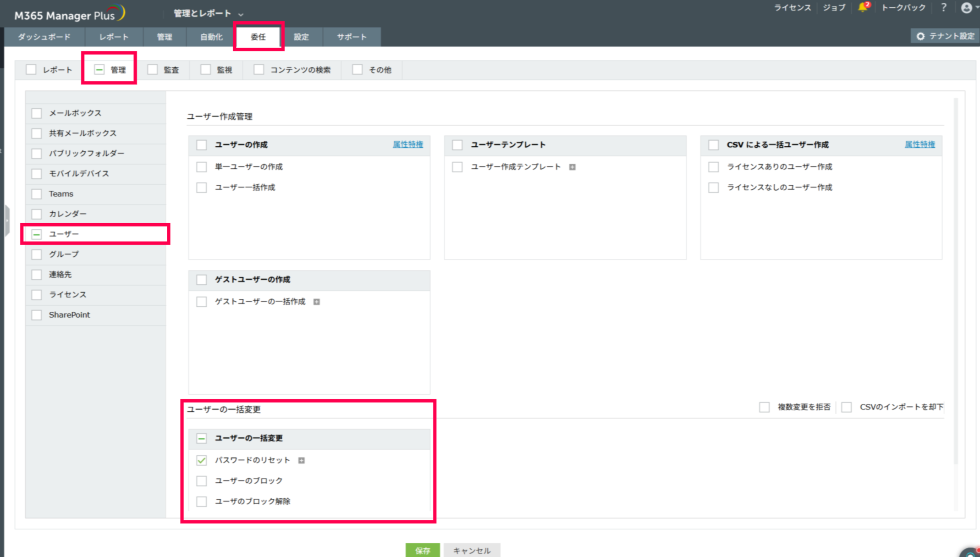The height and width of the screenshot is (557, 980).
Task: Open the notification bell icon
Action: pos(863,8)
